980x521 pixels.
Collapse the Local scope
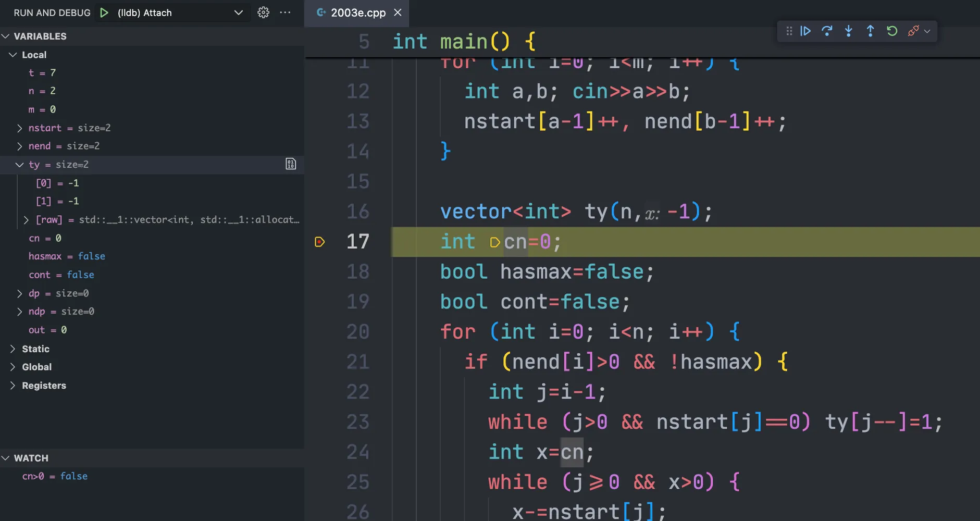click(x=13, y=55)
